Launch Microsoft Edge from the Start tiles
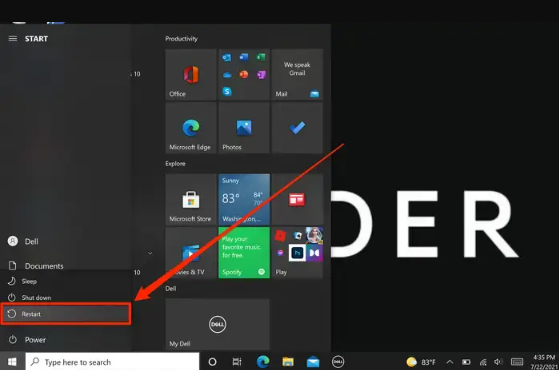 pos(191,128)
